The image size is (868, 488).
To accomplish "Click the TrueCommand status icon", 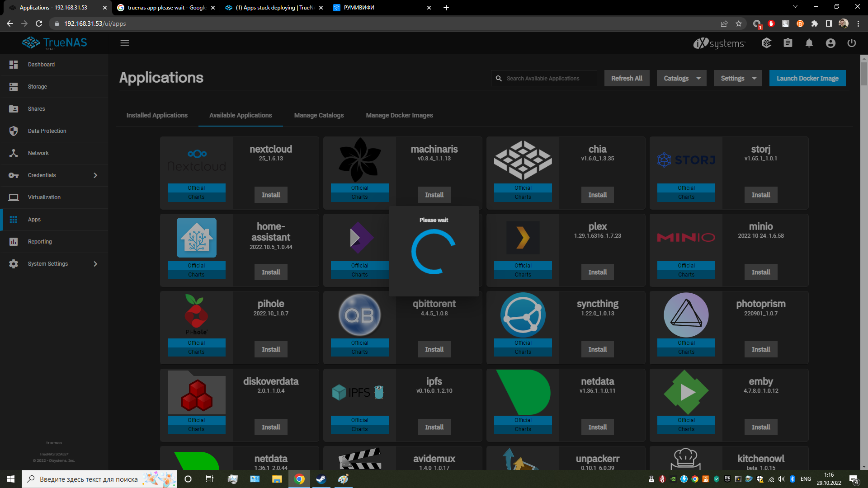I will (766, 43).
